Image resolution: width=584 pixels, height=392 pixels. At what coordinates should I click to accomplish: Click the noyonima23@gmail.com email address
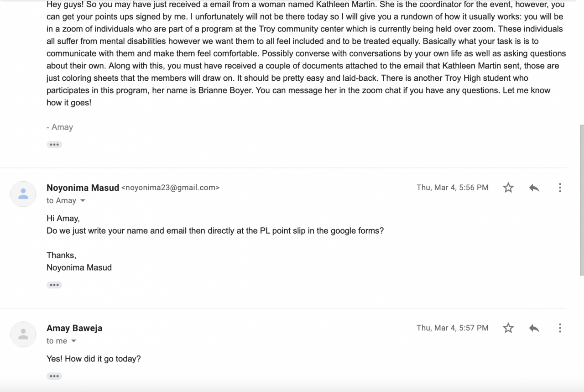click(170, 188)
